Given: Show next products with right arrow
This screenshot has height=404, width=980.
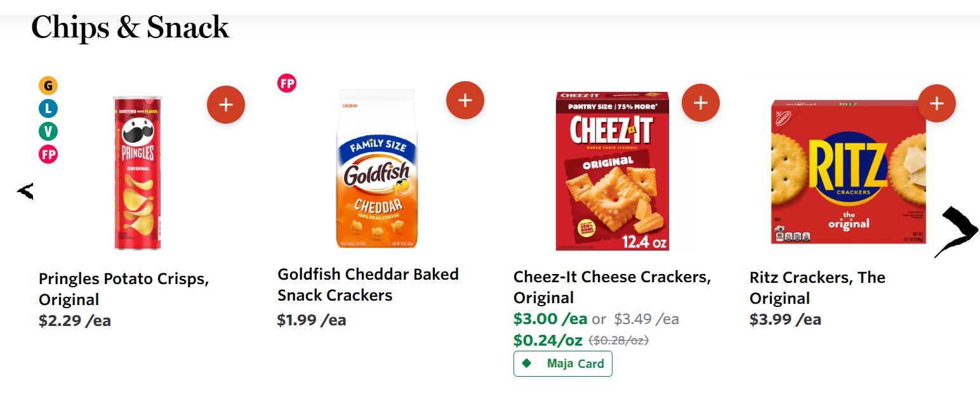Looking at the screenshot, I should (x=957, y=232).
